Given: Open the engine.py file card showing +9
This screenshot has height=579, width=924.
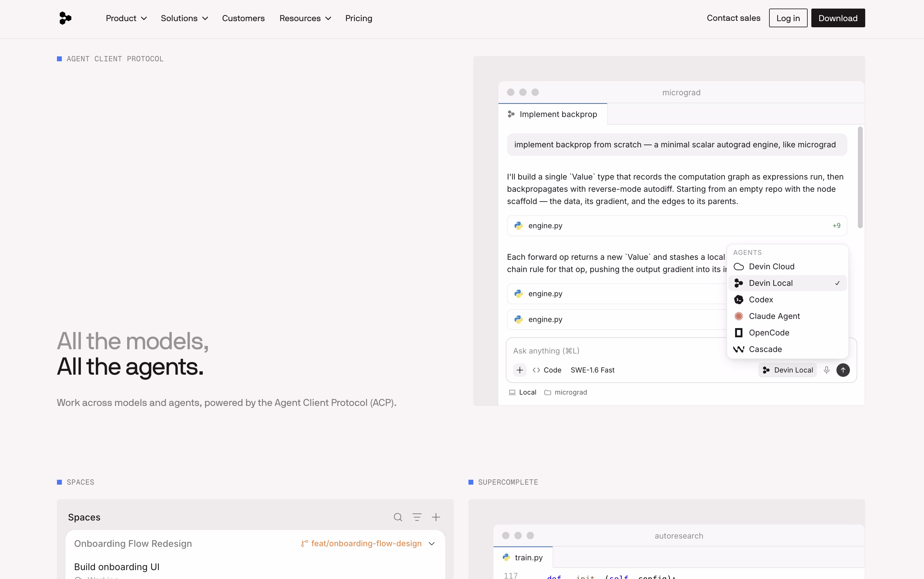Looking at the screenshot, I should coord(677,225).
